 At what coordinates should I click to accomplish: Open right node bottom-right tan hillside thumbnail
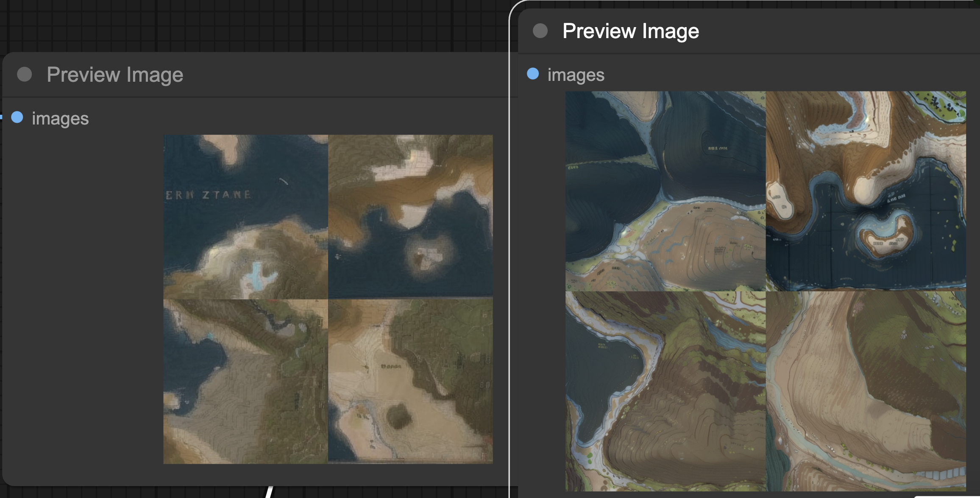pyautogui.click(x=866, y=391)
